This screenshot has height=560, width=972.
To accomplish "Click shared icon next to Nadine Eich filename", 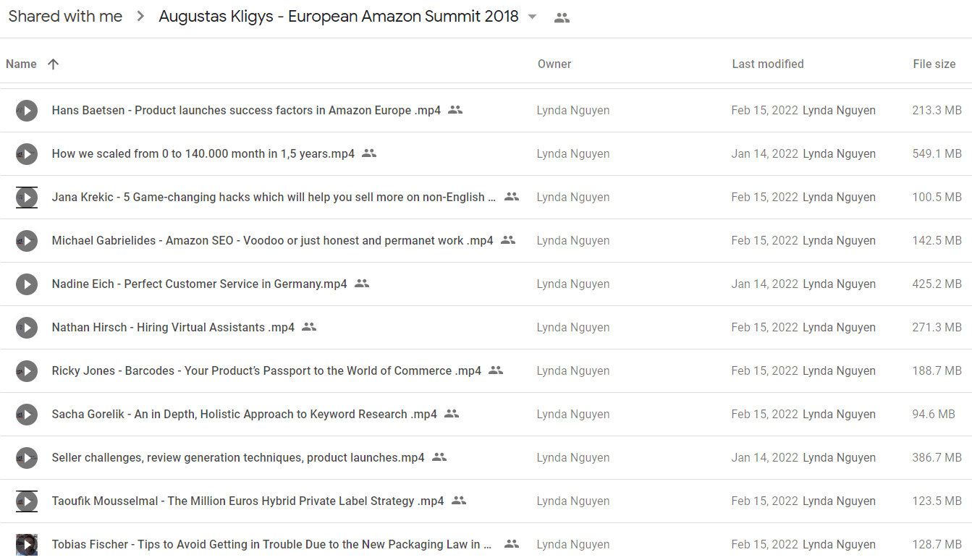I will pyautogui.click(x=362, y=284).
